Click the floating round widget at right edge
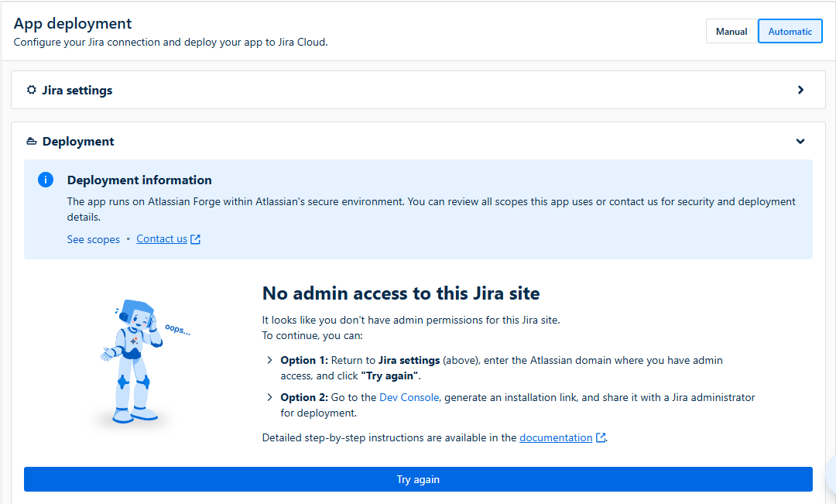 tap(831, 471)
